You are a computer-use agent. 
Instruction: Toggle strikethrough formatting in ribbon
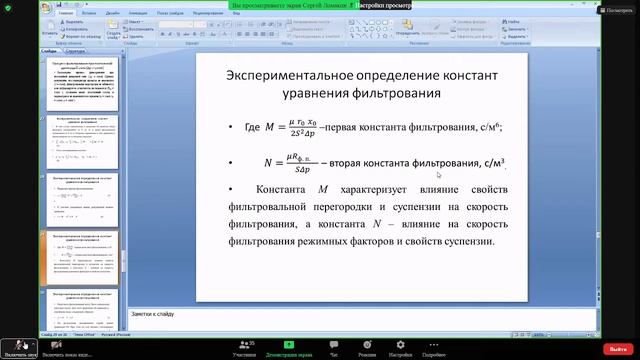[186, 34]
